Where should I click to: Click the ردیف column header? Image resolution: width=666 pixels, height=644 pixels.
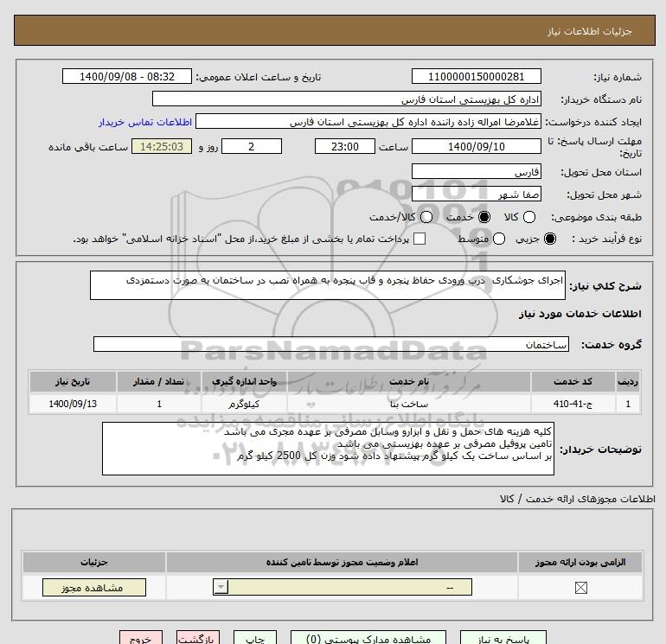tap(628, 381)
